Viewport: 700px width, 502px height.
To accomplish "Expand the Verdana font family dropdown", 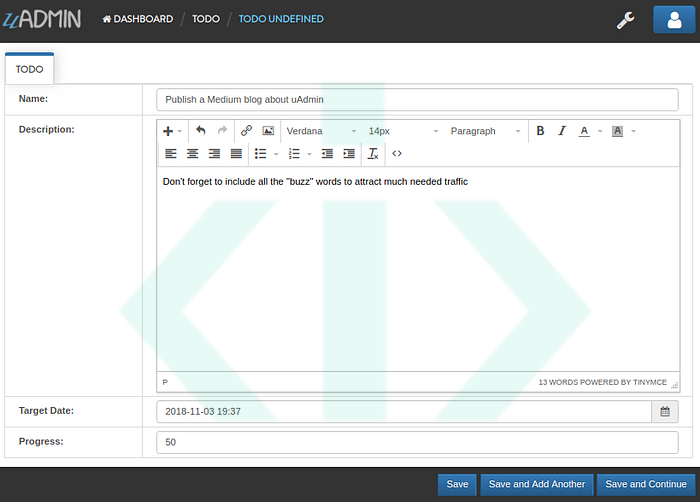I will coord(321,131).
